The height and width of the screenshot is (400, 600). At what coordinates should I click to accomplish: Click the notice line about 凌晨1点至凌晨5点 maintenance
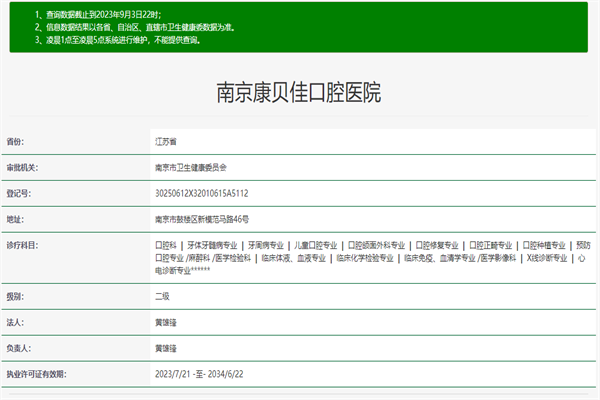(117, 40)
